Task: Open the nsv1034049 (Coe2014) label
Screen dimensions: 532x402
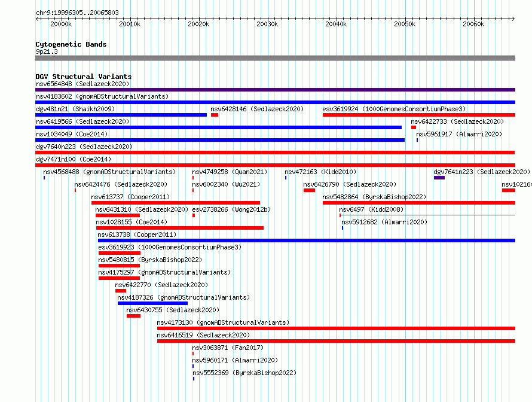Action: tap(72, 134)
